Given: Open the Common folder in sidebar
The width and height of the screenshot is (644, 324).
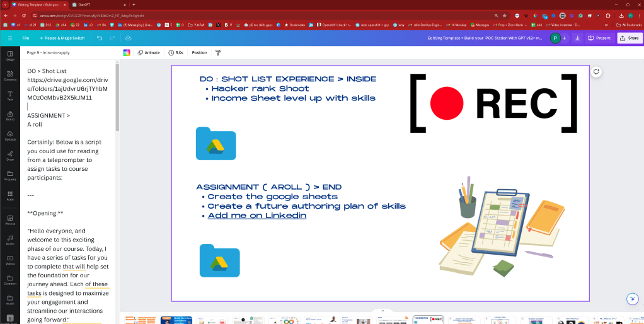Looking at the screenshot, I should pyautogui.click(x=10, y=280).
